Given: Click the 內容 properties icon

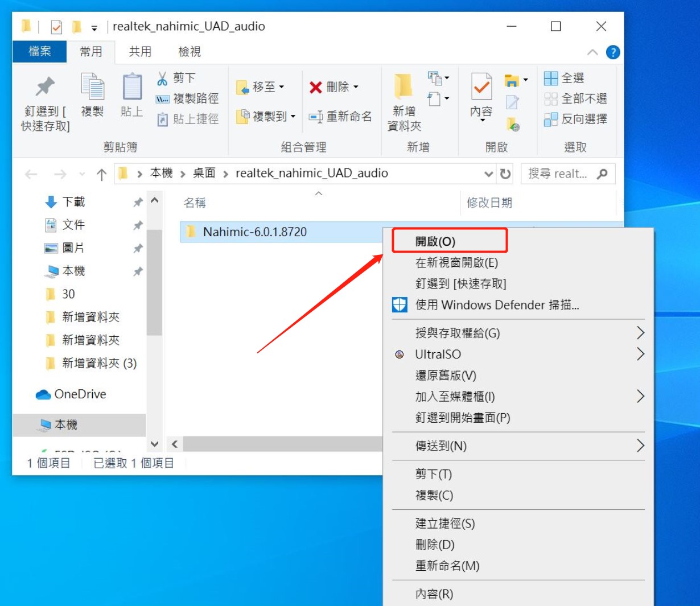Looking at the screenshot, I should point(481,88).
